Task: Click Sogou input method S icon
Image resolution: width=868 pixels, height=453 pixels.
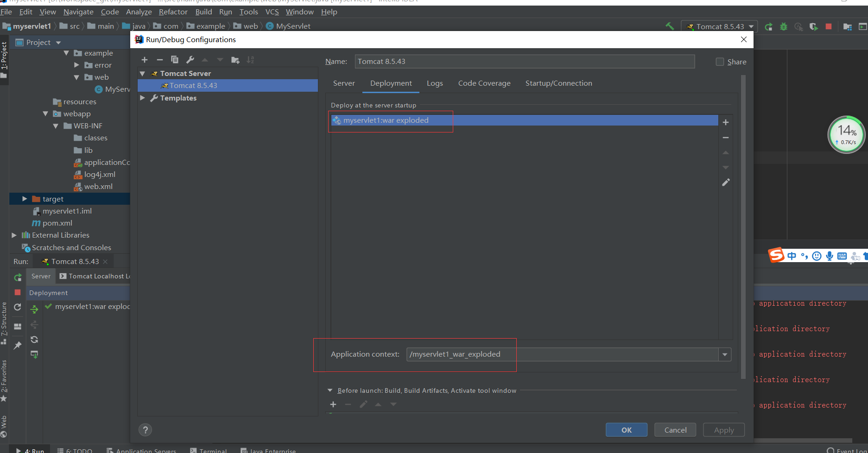Action: click(x=776, y=255)
